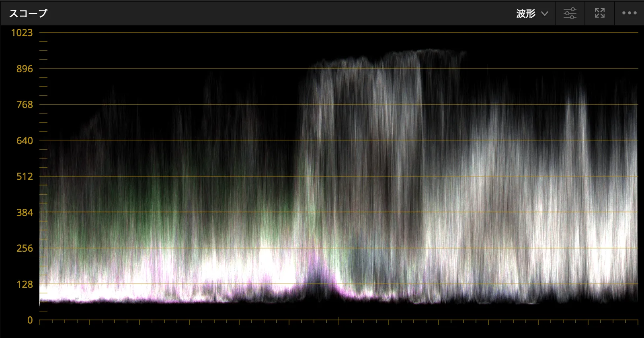Expand the scopes to a floating window

tap(599, 13)
